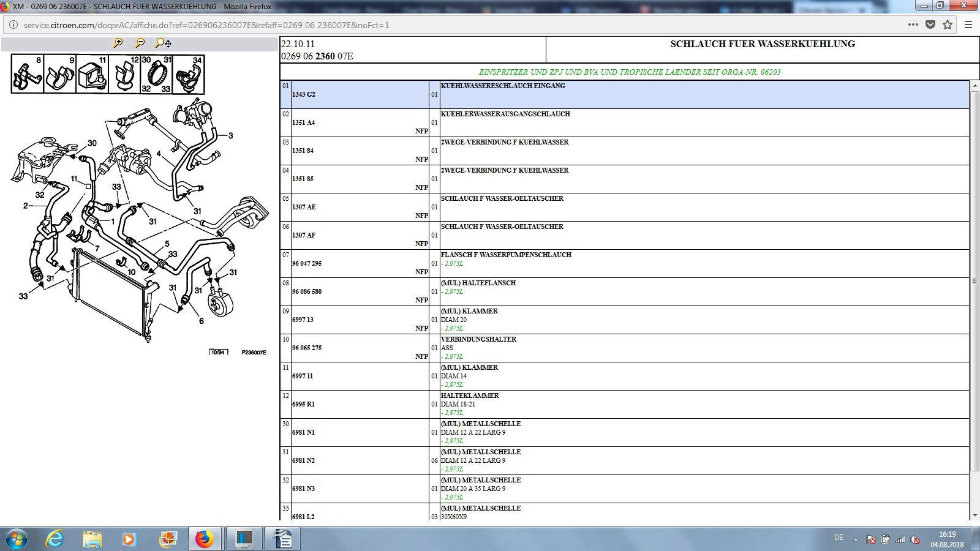The image size is (980, 551).
Task: Click part number 6981 N3
Action: (303, 489)
